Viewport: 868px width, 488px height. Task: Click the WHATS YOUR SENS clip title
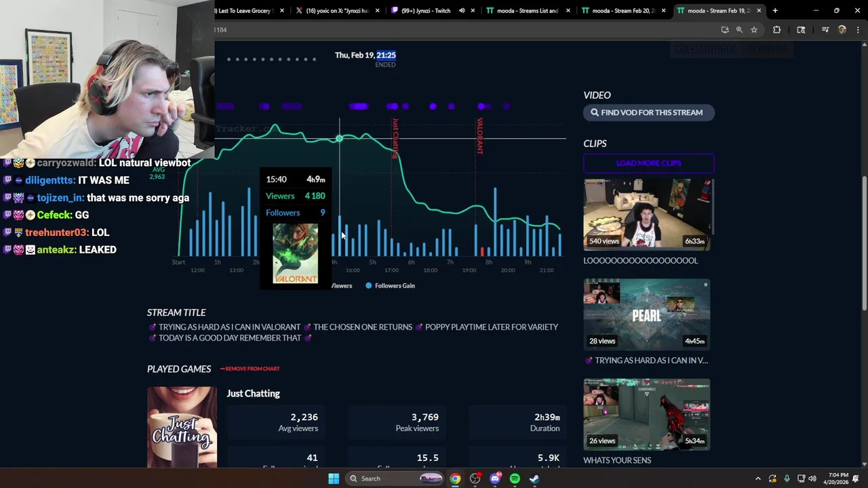coord(617,460)
